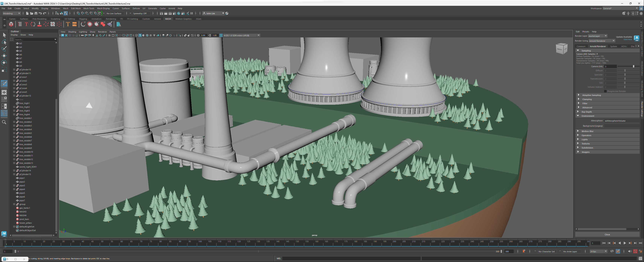Click go to start of playback range
Viewport: 644px width, 262px height.
tap(604, 243)
